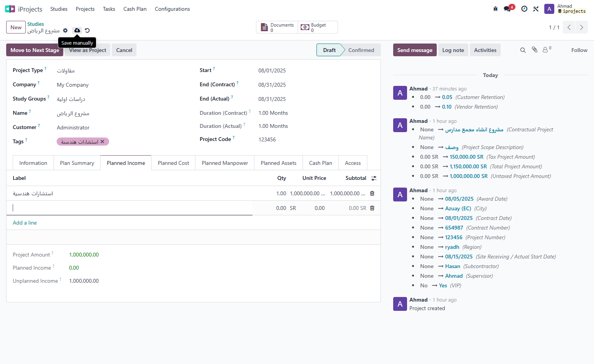Click the Send message button
This screenshot has width=594, height=364.
pyautogui.click(x=415, y=50)
